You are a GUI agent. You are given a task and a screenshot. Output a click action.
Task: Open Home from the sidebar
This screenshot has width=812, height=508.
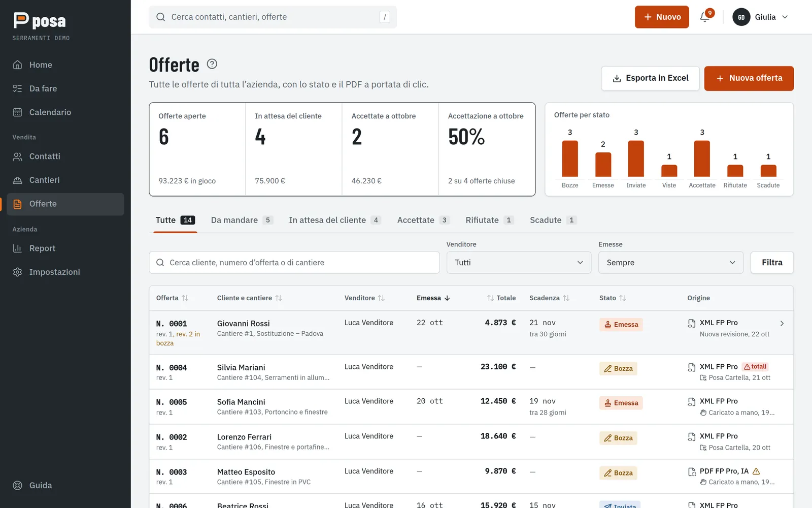(65, 65)
